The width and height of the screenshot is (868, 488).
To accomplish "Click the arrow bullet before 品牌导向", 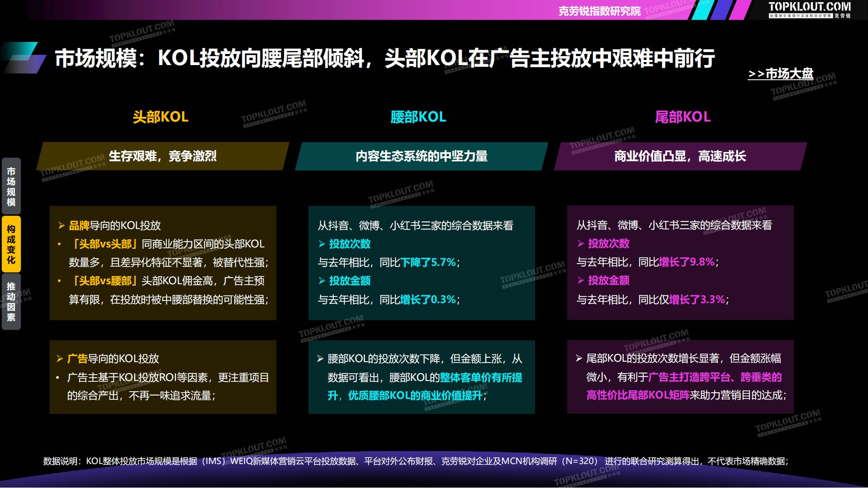I will 61,226.
